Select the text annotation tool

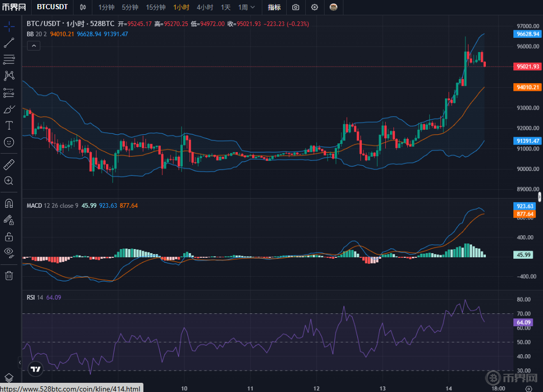pyautogui.click(x=9, y=125)
